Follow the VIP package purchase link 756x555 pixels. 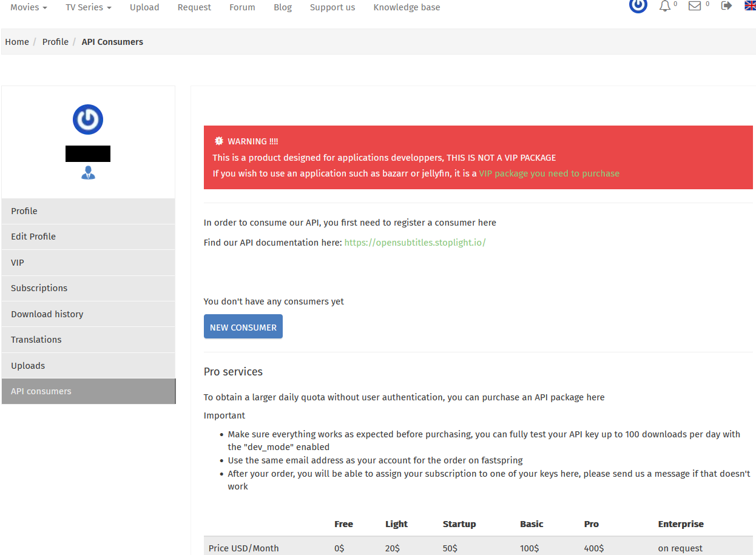click(548, 173)
